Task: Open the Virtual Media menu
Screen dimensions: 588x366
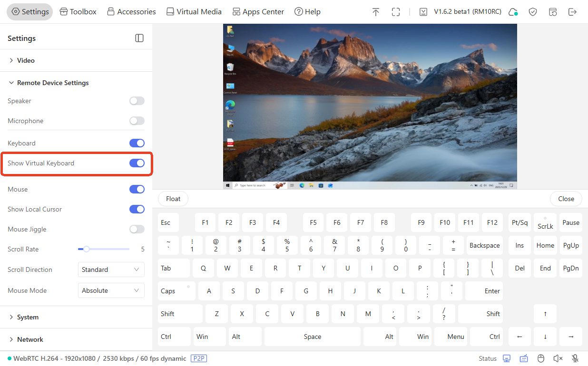Action: [194, 11]
